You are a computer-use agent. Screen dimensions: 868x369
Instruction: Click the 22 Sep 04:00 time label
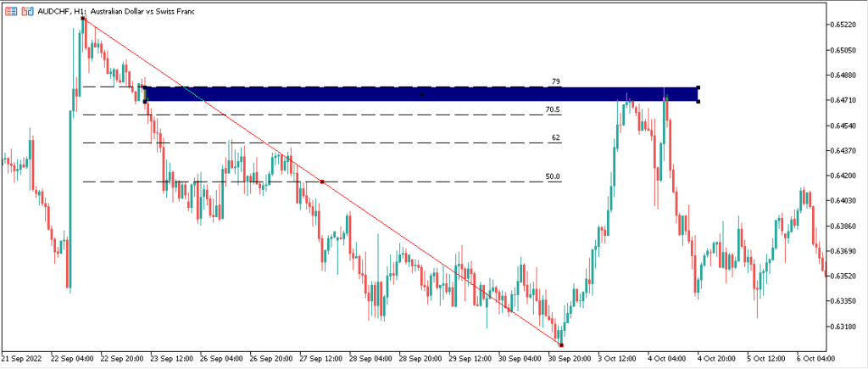71,359
